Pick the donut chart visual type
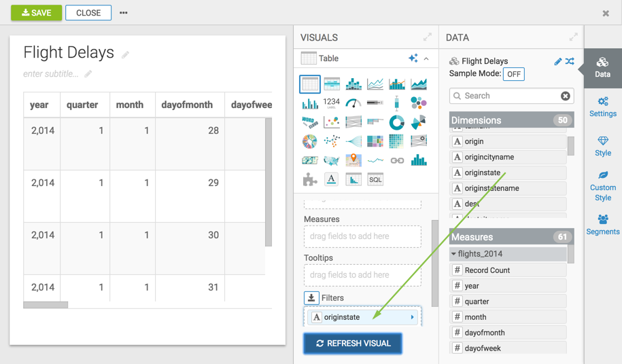 (397, 122)
